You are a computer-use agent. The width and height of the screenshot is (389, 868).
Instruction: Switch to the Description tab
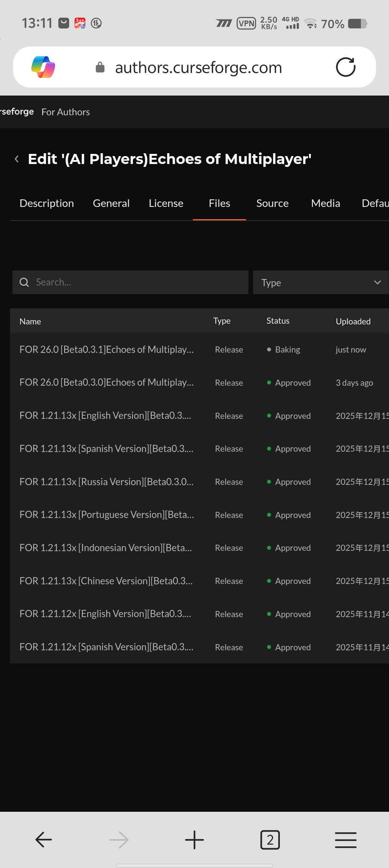[47, 203]
